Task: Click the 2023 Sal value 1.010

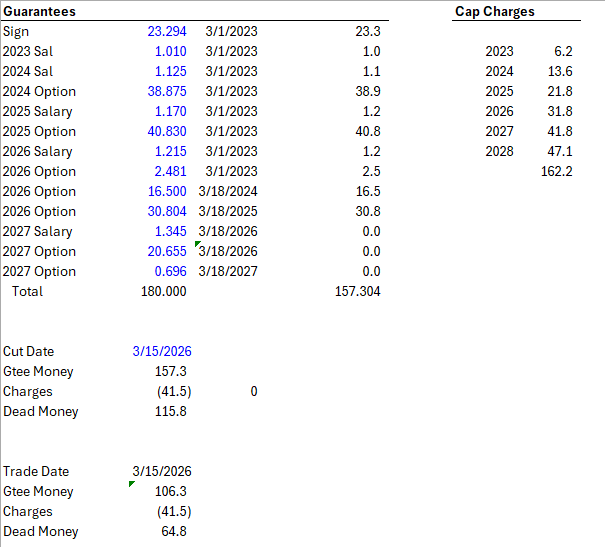Action: point(170,51)
